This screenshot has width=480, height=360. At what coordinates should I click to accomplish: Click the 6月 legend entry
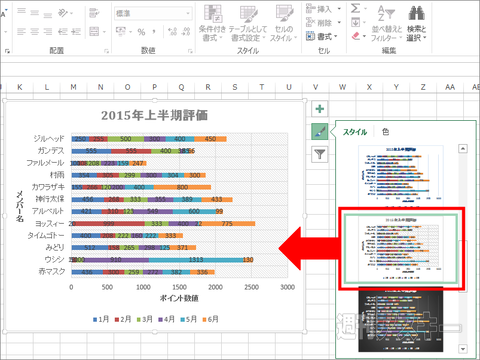[211, 319]
